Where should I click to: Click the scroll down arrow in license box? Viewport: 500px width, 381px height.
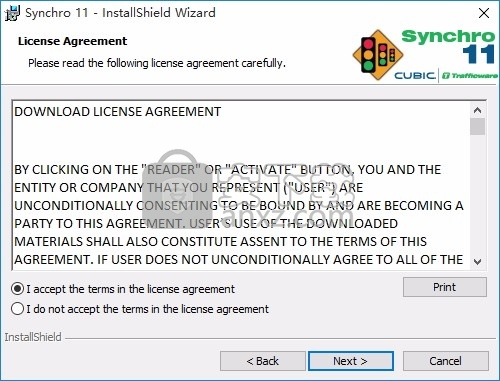(x=477, y=261)
